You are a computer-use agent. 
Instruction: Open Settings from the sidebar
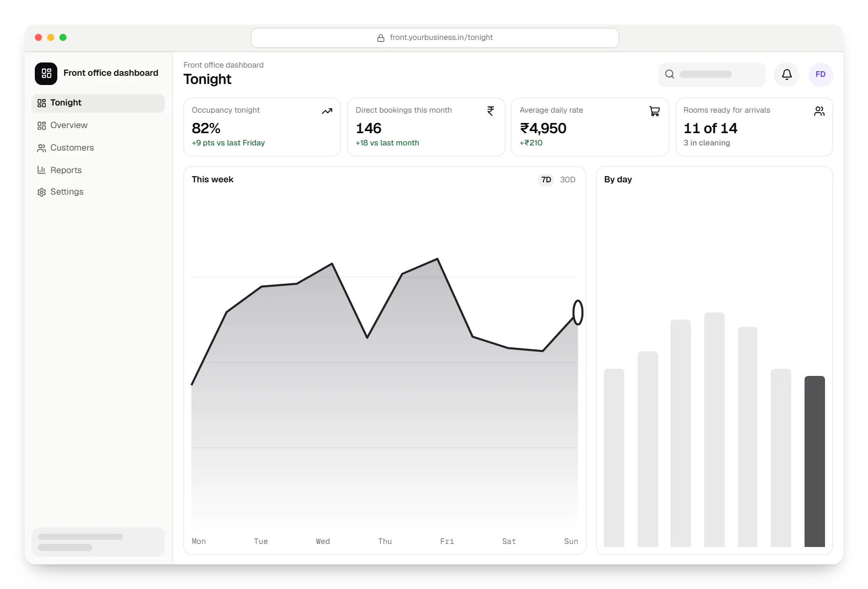[x=98, y=192]
